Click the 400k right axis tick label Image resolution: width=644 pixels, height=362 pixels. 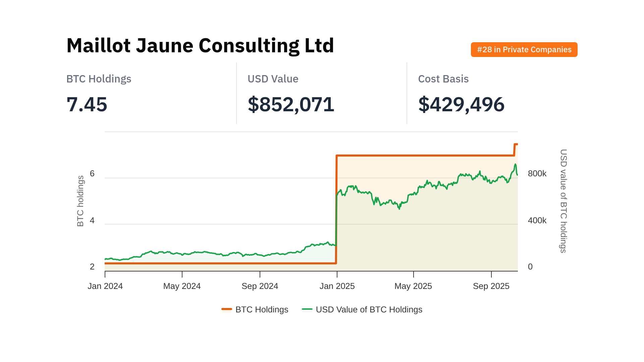(x=537, y=220)
